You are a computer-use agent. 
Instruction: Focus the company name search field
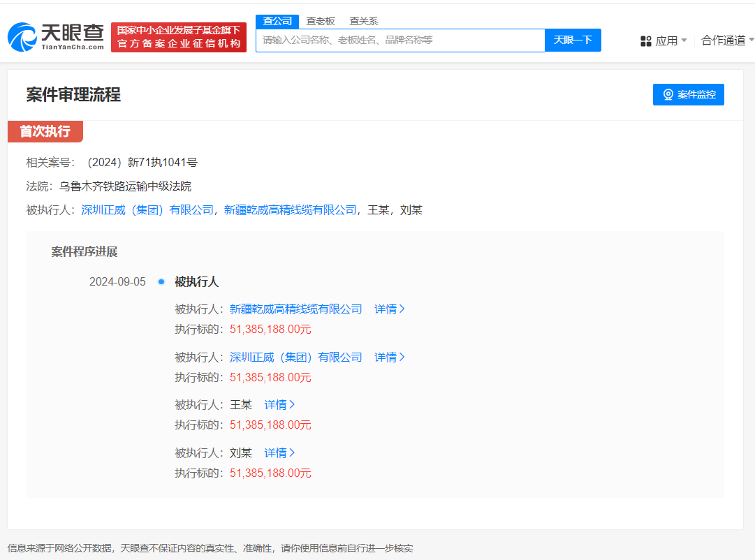[400, 40]
